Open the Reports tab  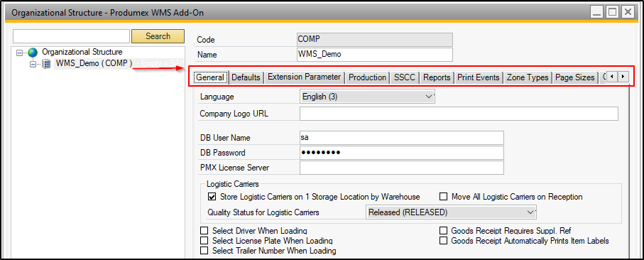(437, 77)
